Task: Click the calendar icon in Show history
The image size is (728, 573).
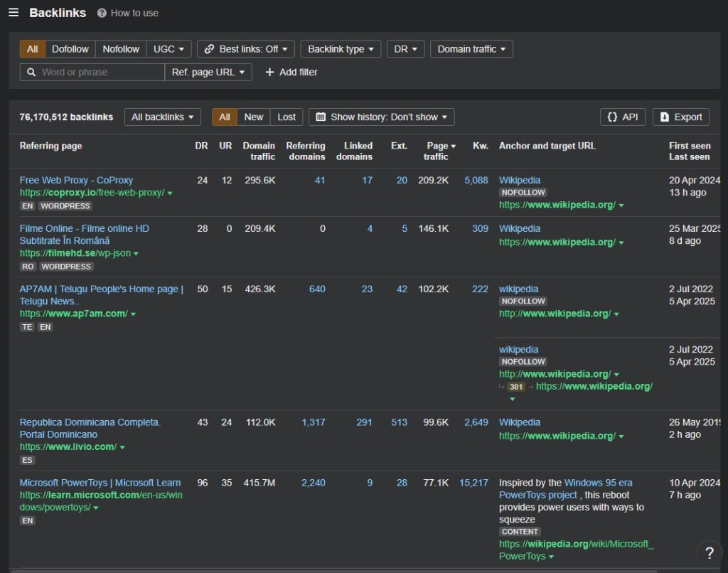Action: [x=321, y=117]
